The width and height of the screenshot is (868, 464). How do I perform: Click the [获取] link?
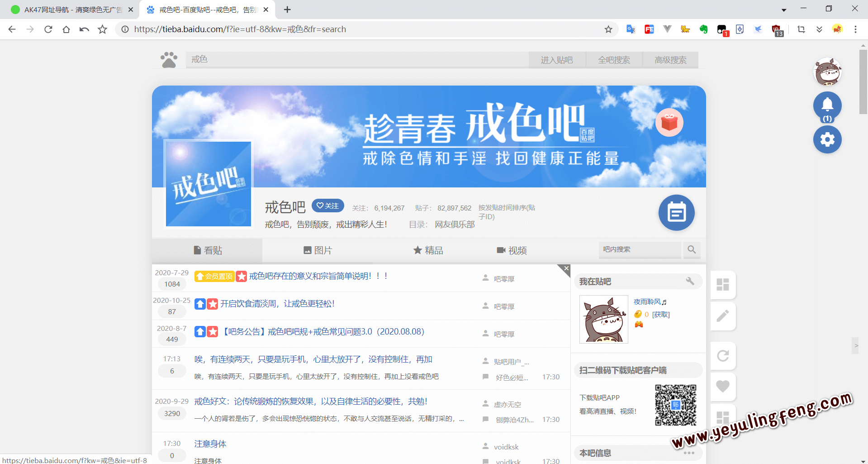(x=661, y=315)
